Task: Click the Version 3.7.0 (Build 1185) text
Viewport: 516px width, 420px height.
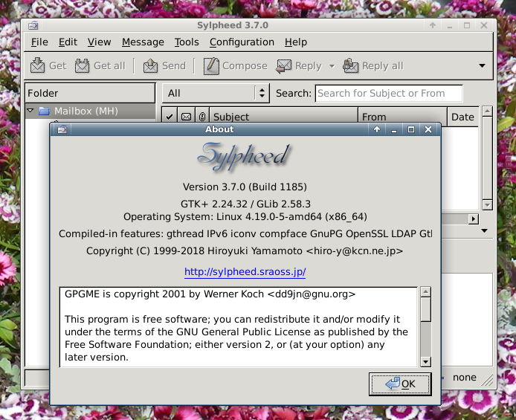Action: [245, 187]
